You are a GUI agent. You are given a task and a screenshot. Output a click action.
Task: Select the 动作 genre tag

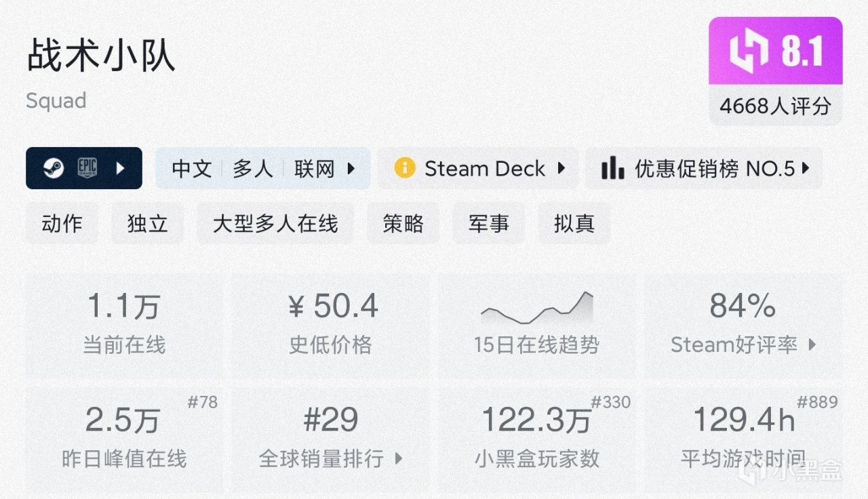coord(62,224)
